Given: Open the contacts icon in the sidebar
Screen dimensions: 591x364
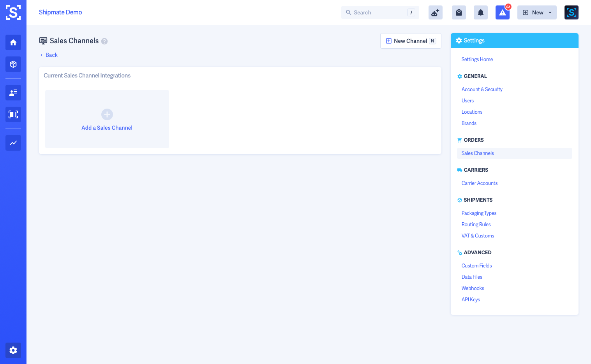Looking at the screenshot, I should point(13,93).
